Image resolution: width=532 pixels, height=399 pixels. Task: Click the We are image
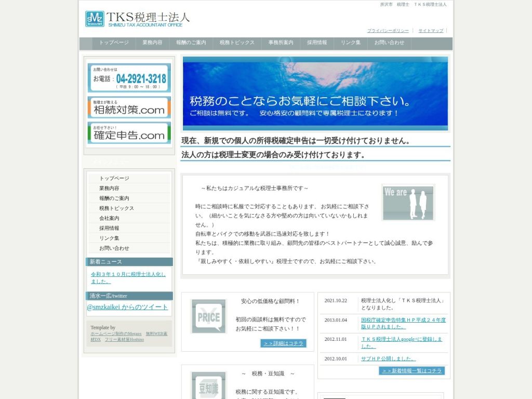pos(408,203)
